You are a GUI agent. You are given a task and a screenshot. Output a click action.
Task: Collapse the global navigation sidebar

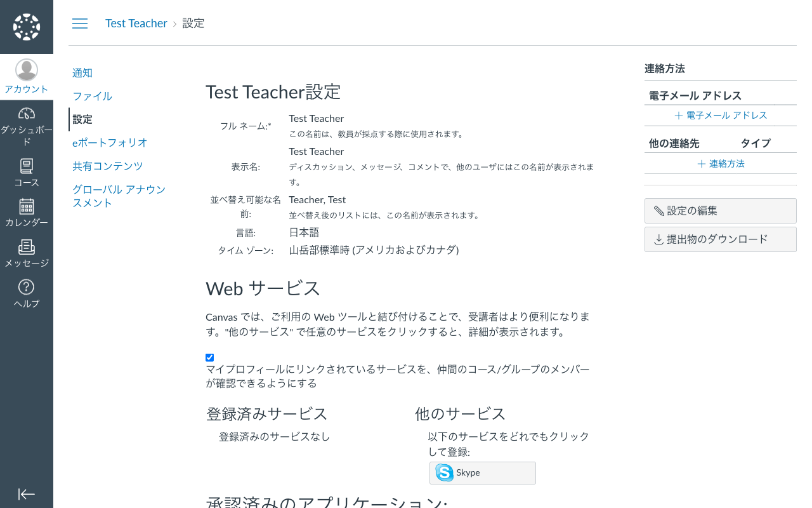click(26, 494)
